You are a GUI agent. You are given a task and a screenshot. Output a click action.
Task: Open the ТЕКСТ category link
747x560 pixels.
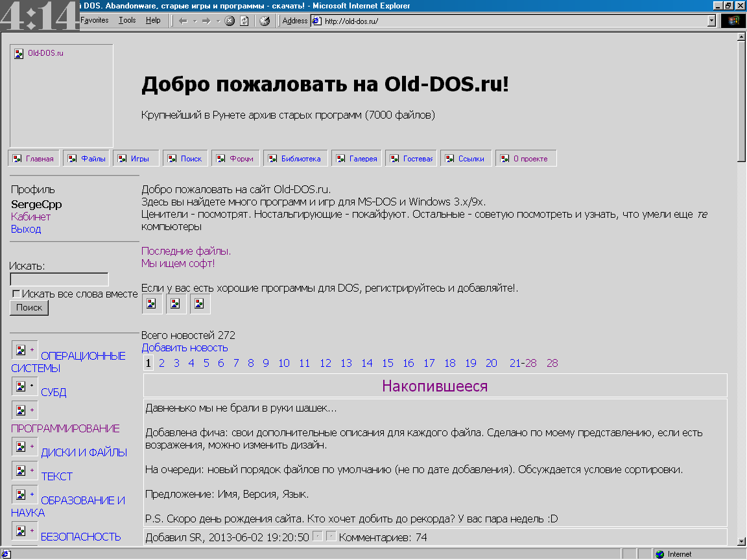56,476
